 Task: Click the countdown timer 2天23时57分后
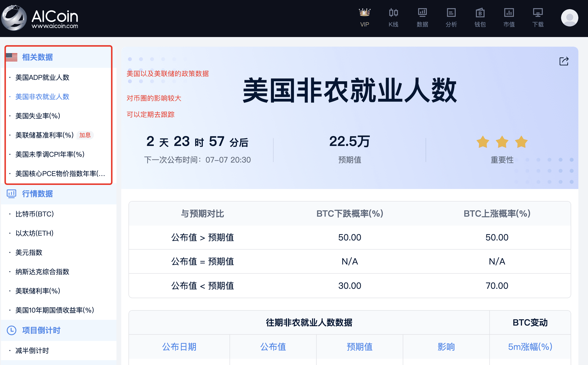click(197, 141)
